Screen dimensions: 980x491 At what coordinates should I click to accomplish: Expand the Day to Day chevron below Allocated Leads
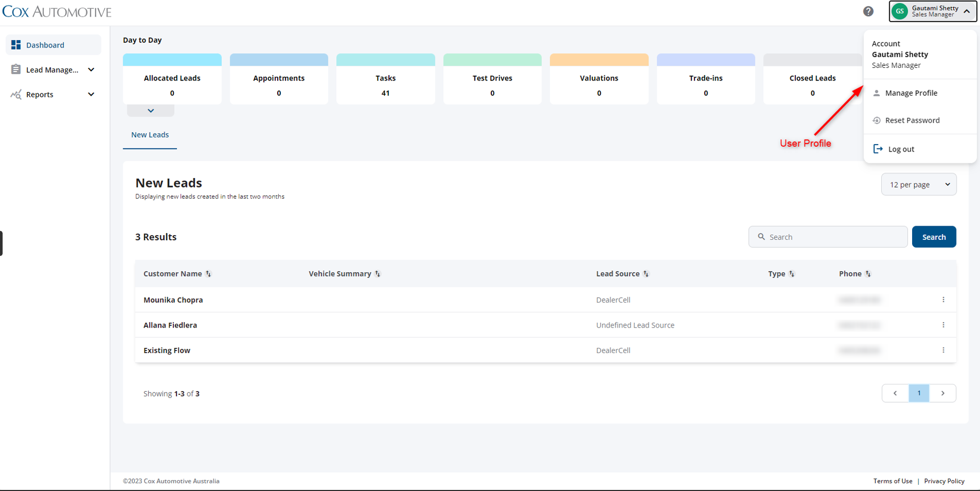tap(150, 111)
